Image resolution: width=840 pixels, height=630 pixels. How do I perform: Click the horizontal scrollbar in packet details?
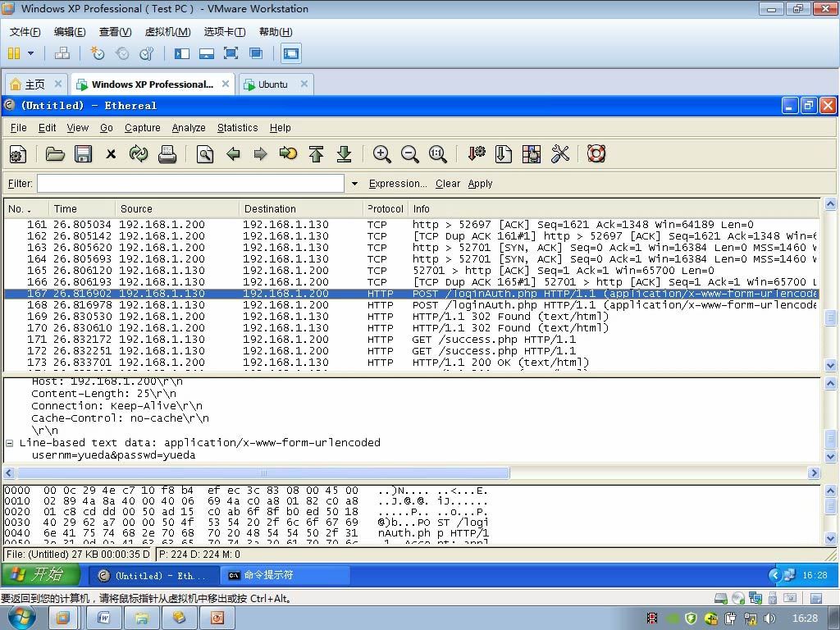pos(262,472)
